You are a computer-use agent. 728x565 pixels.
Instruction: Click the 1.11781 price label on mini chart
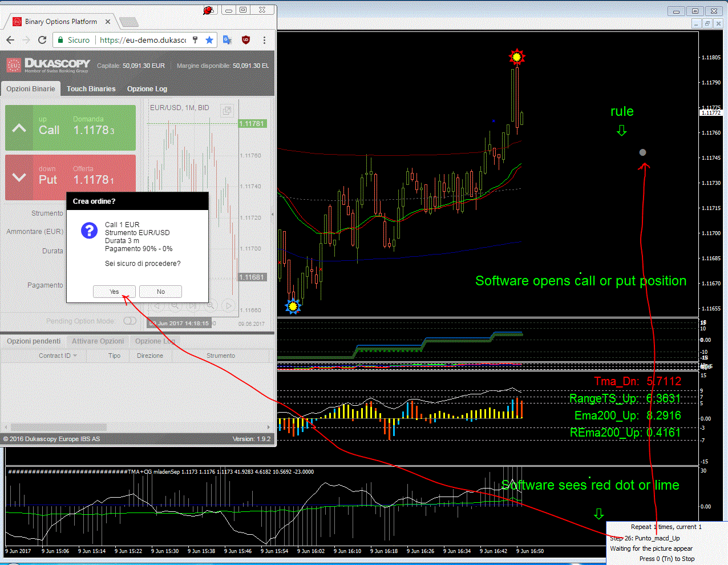pyautogui.click(x=252, y=124)
